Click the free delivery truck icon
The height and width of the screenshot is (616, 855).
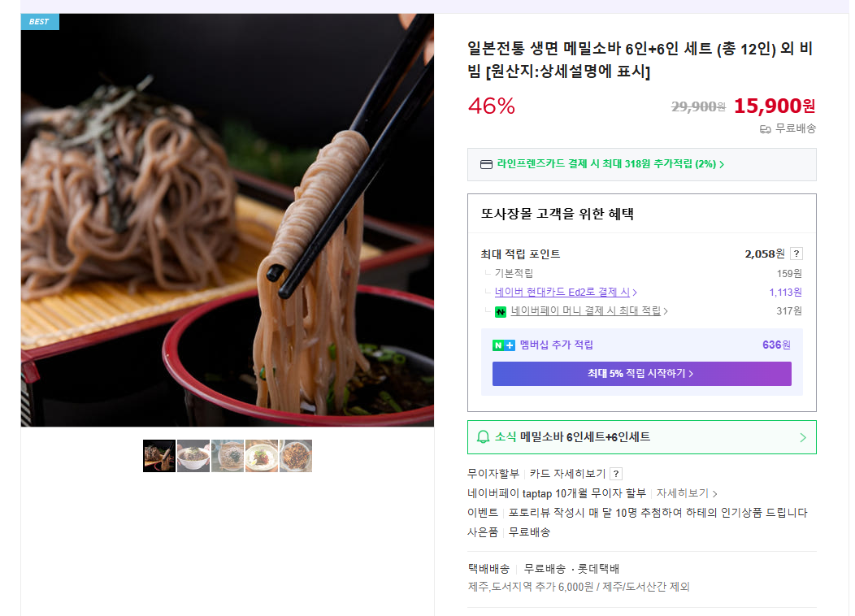point(765,129)
